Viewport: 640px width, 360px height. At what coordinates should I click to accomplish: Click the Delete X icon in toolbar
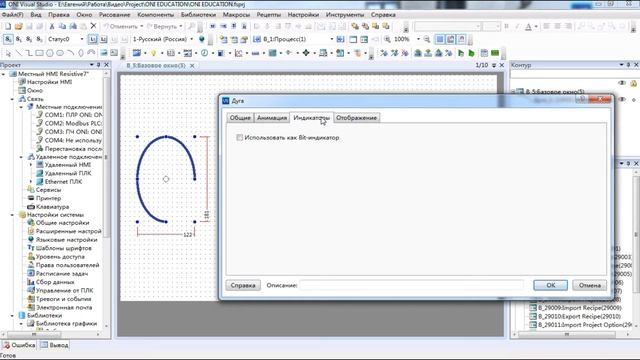pyautogui.click(x=93, y=26)
